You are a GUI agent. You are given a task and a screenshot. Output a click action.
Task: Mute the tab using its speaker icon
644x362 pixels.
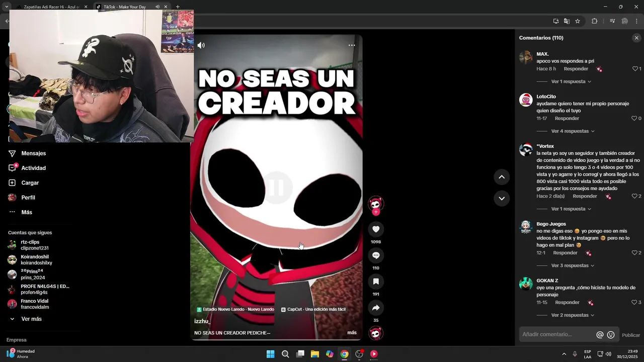pos(157,7)
